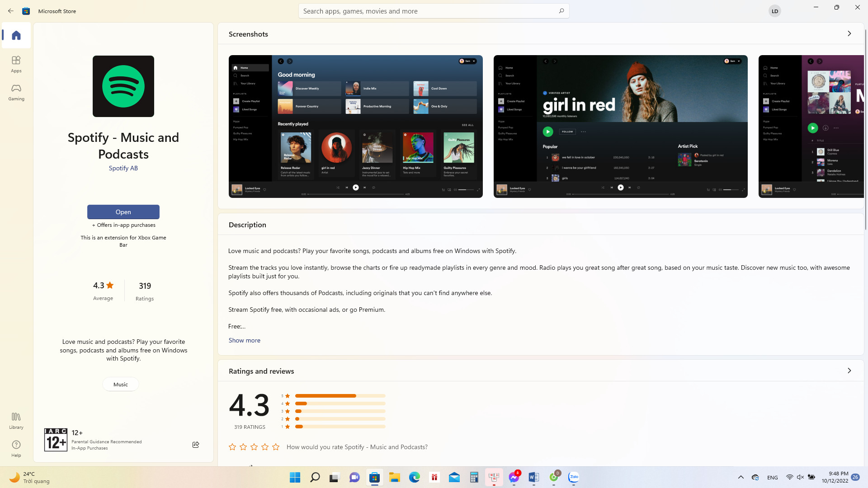Open the Spotify app
The width and height of the screenshot is (868, 488).
(123, 212)
